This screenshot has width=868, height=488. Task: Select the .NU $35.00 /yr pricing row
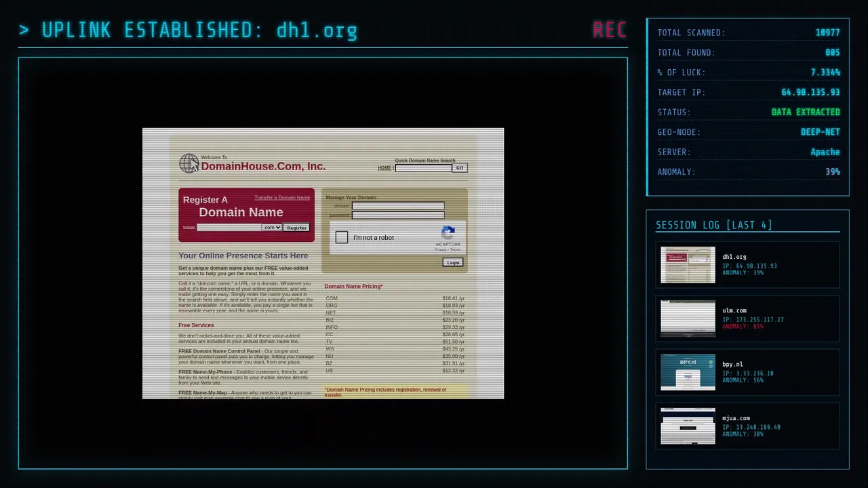[x=395, y=356]
